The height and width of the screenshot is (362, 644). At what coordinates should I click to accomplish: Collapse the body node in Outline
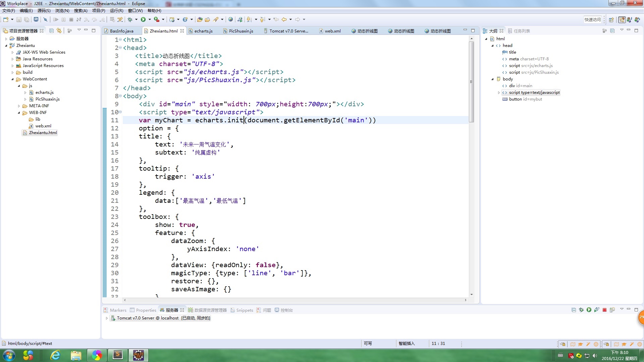[x=492, y=79]
